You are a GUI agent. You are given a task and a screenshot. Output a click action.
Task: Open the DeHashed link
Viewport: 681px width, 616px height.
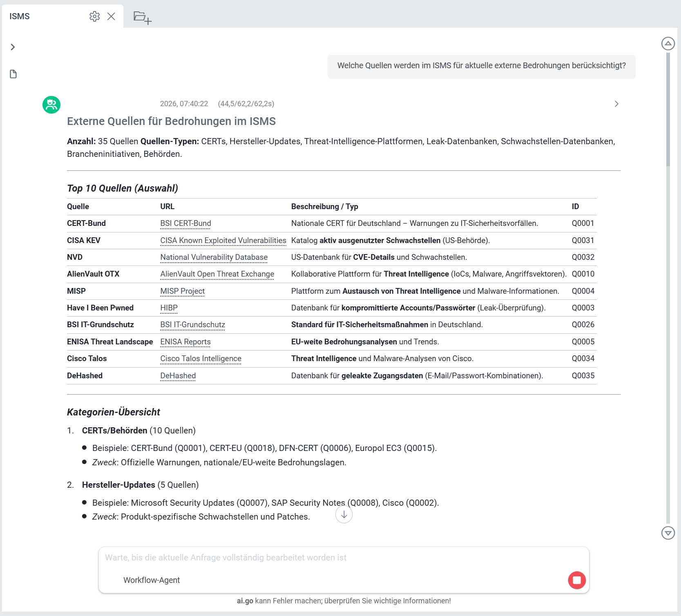178,375
